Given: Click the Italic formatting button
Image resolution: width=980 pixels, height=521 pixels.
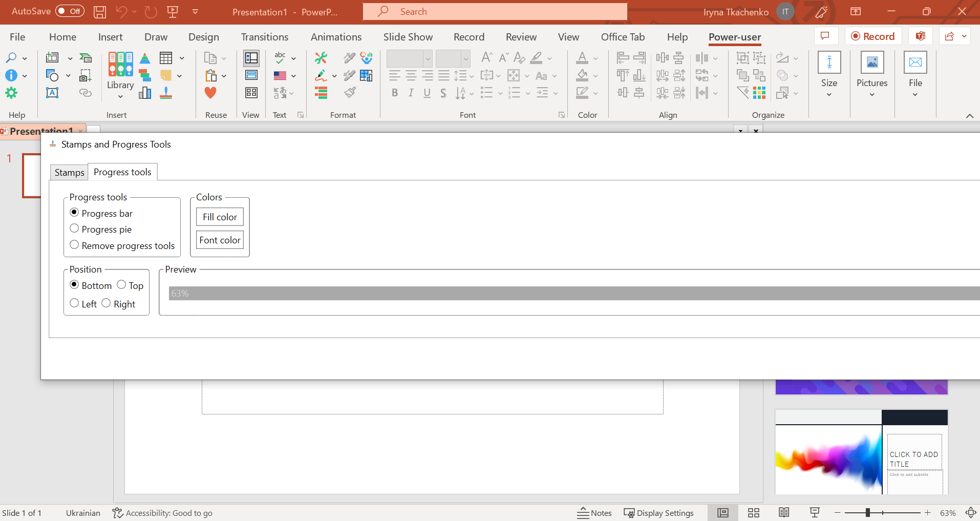Looking at the screenshot, I should pyautogui.click(x=411, y=93).
